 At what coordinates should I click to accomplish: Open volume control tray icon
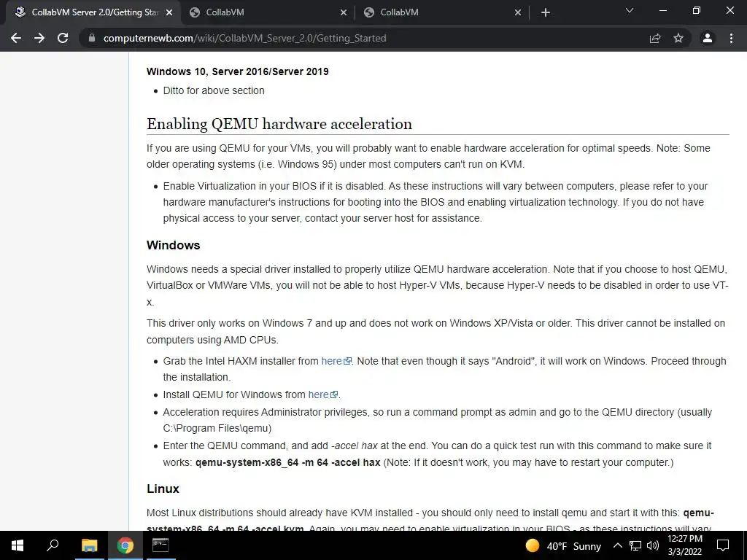pyautogui.click(x=653, y=545)
